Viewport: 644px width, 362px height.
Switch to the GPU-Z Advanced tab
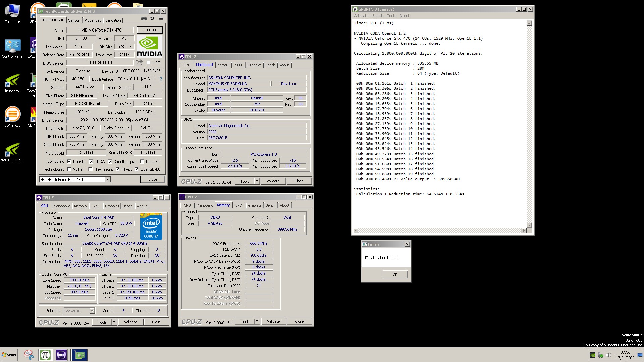tap(93, 20)
